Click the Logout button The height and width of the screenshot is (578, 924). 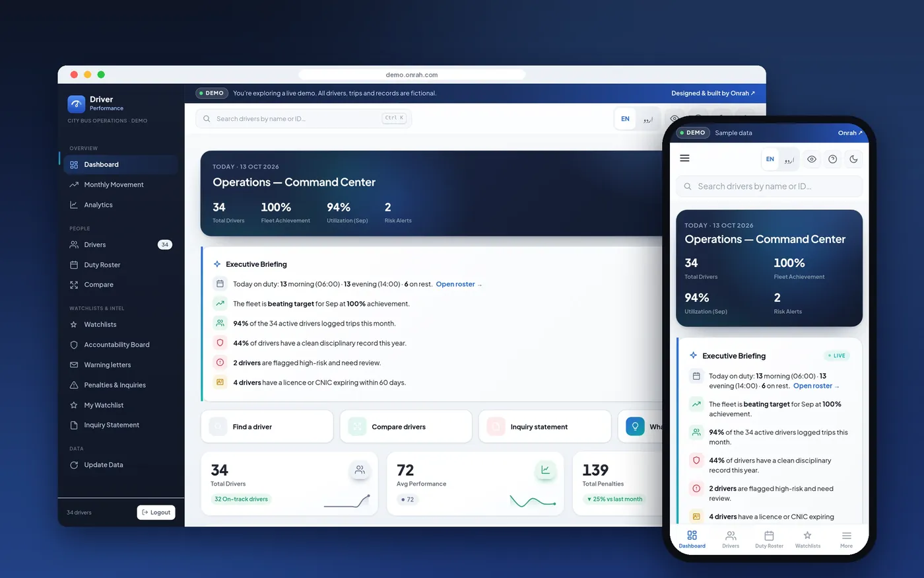(x=156, y=512)
